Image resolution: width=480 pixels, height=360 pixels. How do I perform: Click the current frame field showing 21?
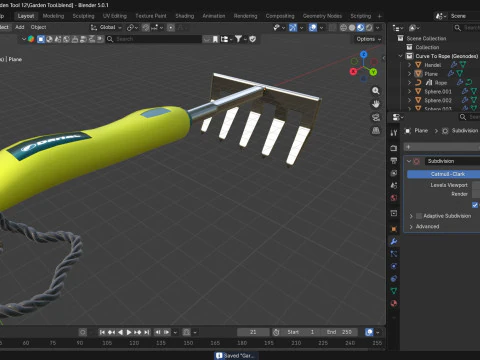click(x=253, y=332)
